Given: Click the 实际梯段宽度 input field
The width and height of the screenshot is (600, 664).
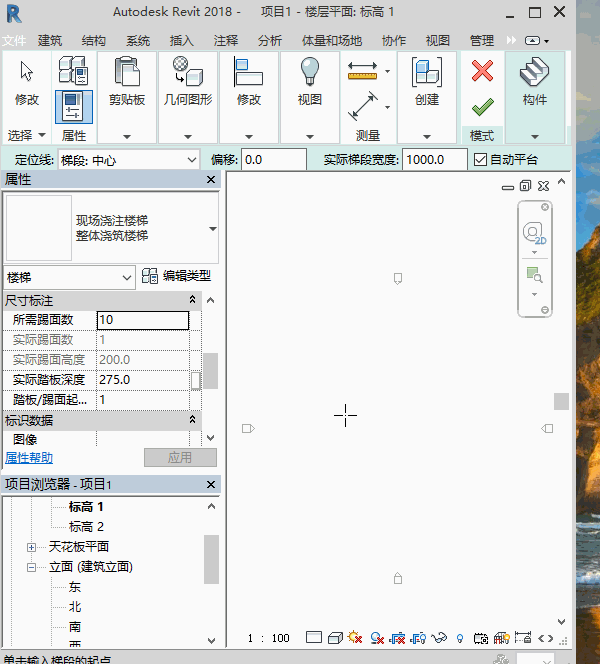Looking at the screenshot, I should [435, 160].
